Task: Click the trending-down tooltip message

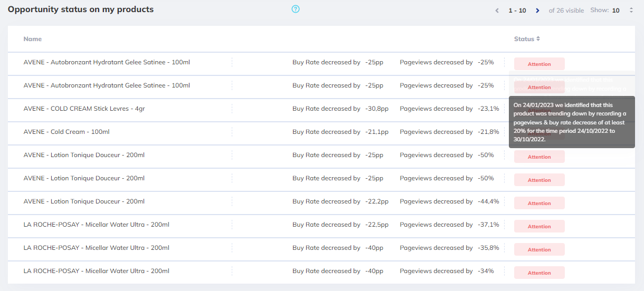Action: [x=571, y=122]
